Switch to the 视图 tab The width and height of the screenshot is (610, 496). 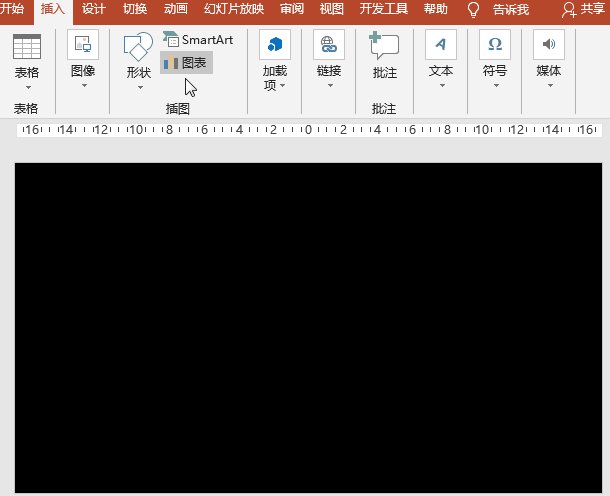click(x=331, y=9)
